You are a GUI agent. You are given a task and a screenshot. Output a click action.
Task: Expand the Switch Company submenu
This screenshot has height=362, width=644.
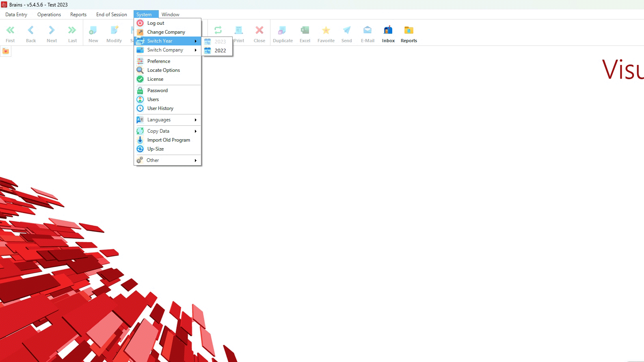pyautogui.click(x=168, y=50)
